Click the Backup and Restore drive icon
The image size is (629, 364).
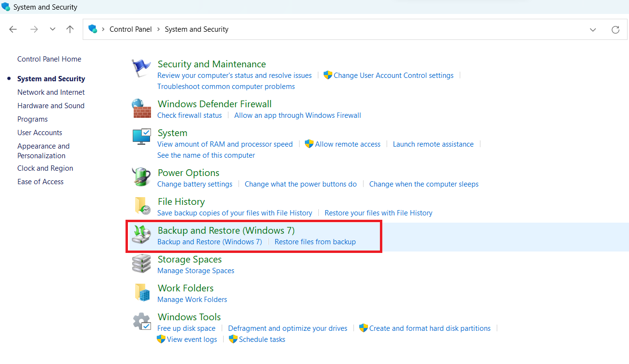(x=141, y=235)
